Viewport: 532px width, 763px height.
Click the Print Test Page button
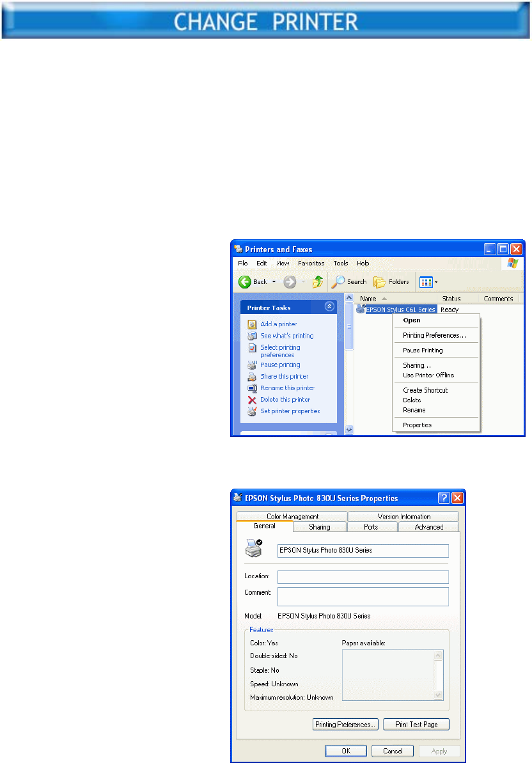click(x=416, y=725)
